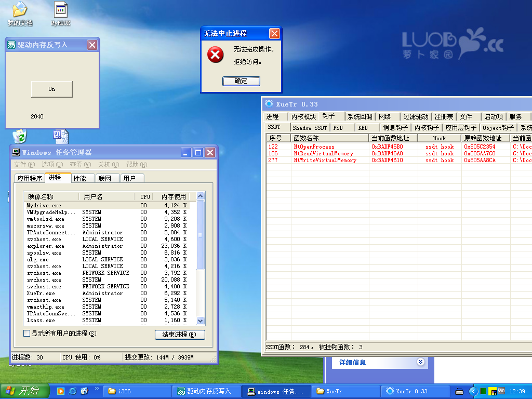Launch Internet Explorer from quick launch
The image size is (532, 399).
click(73, 391)
